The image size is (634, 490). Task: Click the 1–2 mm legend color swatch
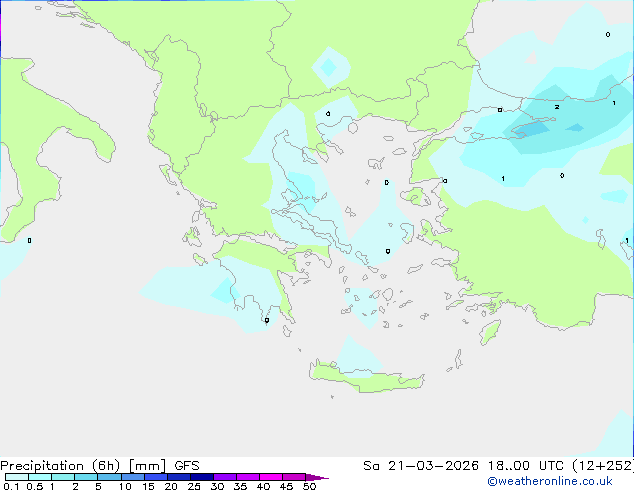63,477
